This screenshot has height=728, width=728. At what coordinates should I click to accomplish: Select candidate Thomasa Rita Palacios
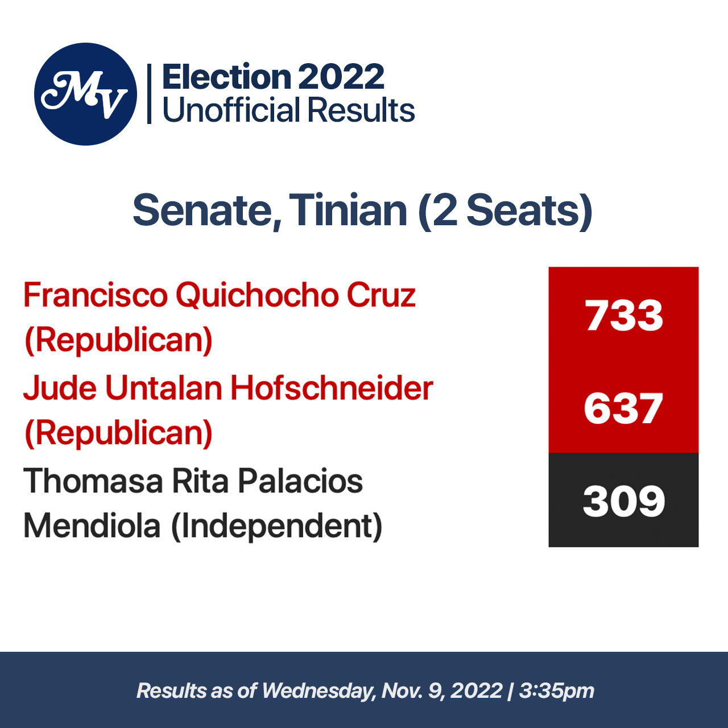(x=193, y=481)
